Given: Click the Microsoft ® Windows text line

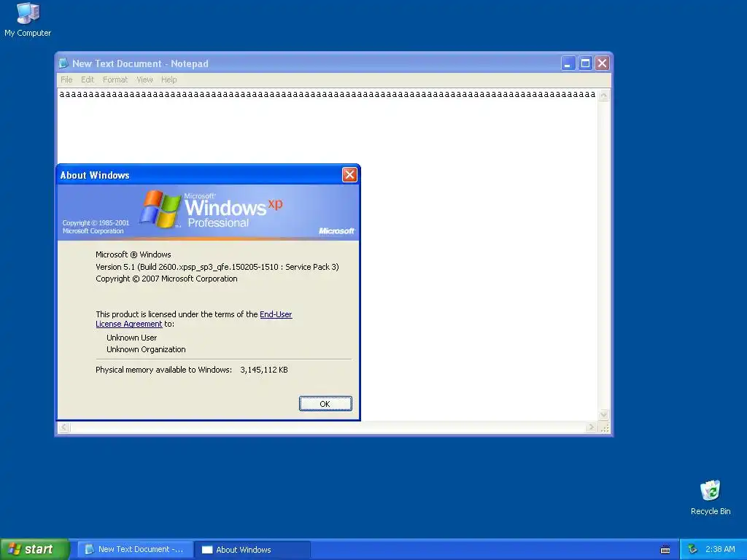Looking at the screenshot, I should click(133, 254).
